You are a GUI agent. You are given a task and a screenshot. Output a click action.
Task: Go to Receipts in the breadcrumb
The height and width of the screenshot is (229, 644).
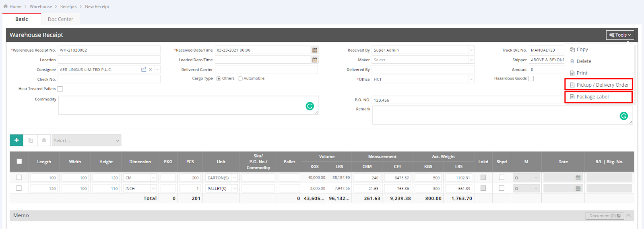(68, 6)
